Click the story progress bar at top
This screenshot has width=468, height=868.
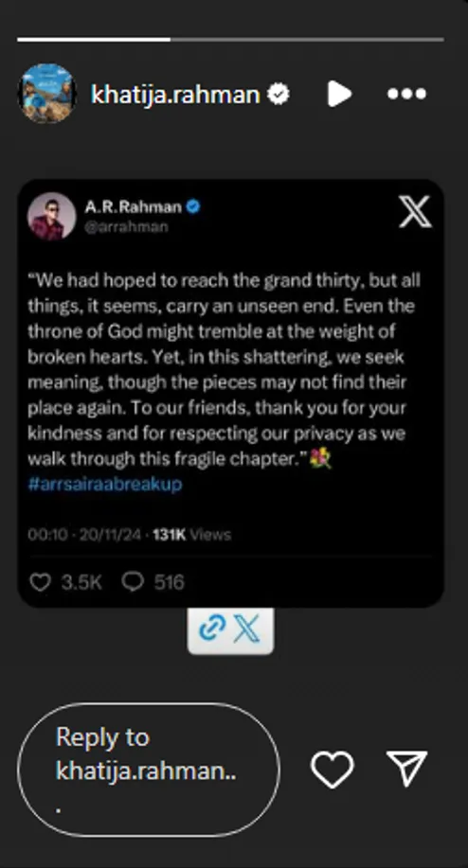click(x=230, y=40)
